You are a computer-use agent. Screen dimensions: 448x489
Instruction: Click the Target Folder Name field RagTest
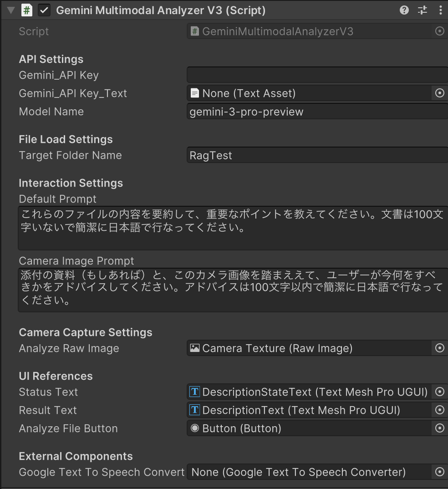click(x=317, y=155)
